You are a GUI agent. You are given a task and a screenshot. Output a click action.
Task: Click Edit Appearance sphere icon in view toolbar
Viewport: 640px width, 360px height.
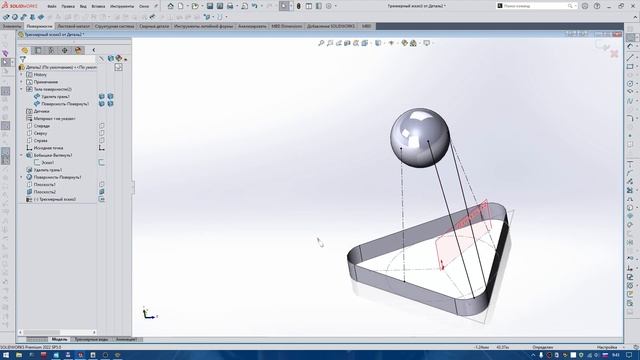(x=404, y=43)
